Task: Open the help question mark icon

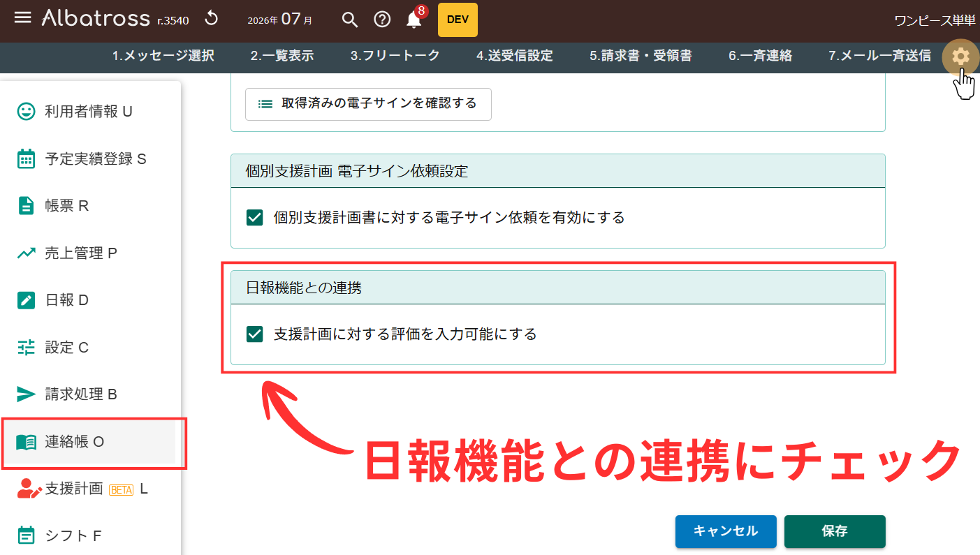Action: click(x=382, y=20)
